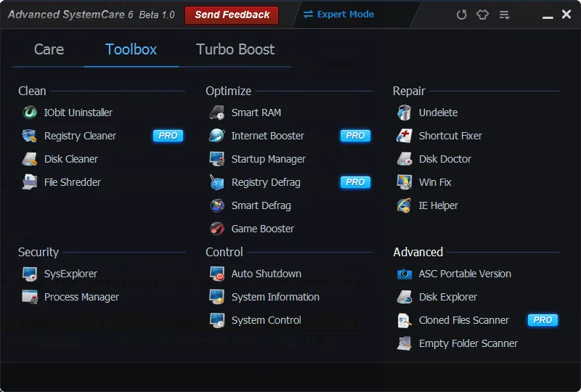581x392 pixels.
Task: Switch to the Care tab
Action: click(x=49, y=49)
